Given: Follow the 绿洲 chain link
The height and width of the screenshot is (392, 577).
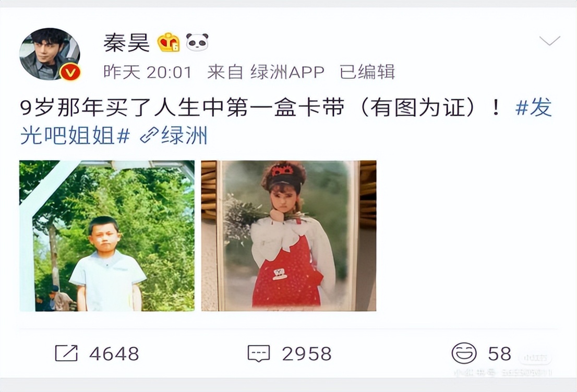Looking at the screenshot, I should 184,136.
